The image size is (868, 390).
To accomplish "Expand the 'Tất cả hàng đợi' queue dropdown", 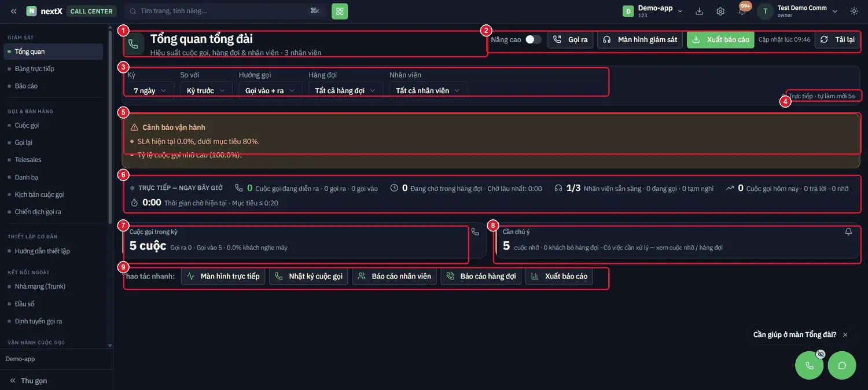I will point(345,90).
